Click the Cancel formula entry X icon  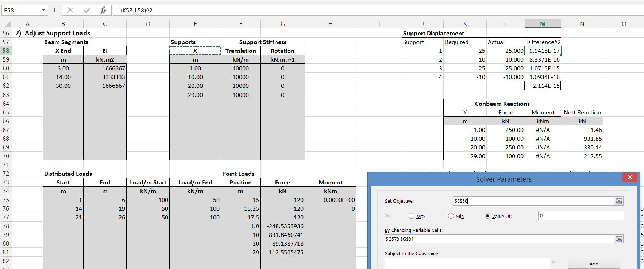coord(70,10)
